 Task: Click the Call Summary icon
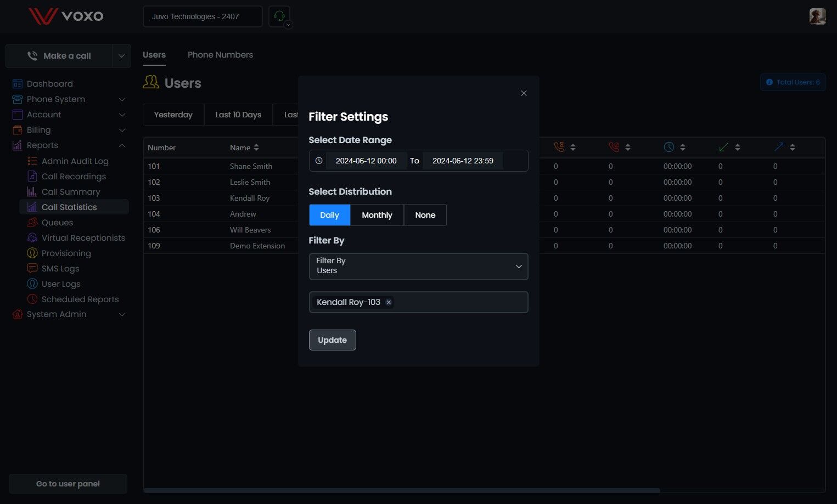pyautogui.click(x=32, y=192)
